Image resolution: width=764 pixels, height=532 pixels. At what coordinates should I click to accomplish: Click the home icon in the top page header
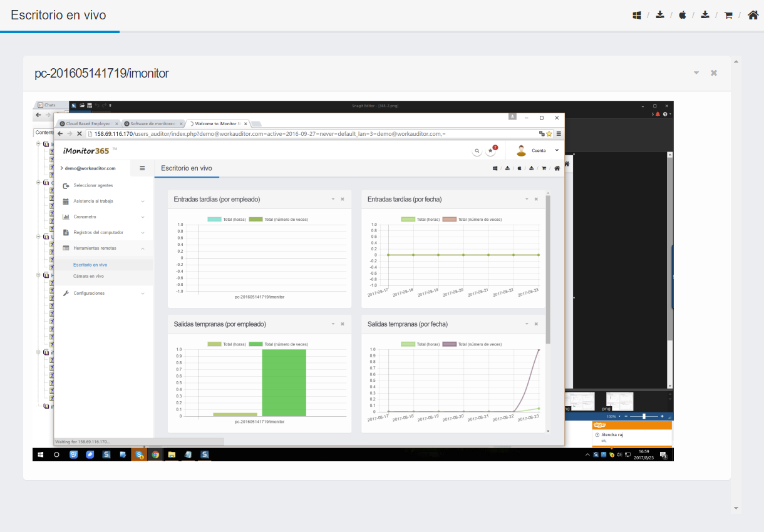point(753,15)
